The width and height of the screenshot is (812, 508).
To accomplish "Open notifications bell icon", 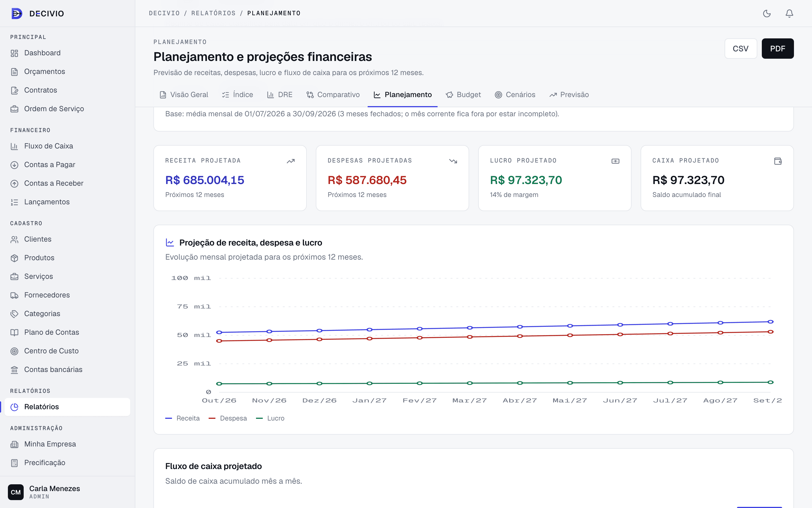I will [x=789, y=14].
